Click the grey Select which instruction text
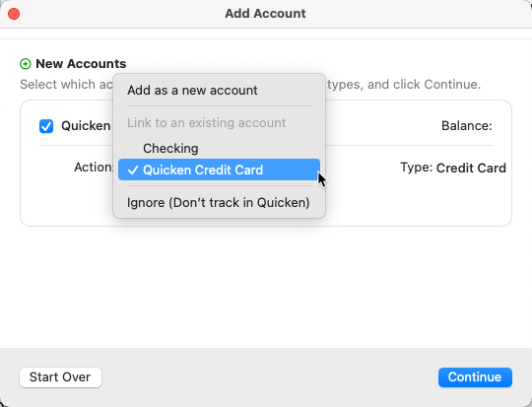 point(67,84)
